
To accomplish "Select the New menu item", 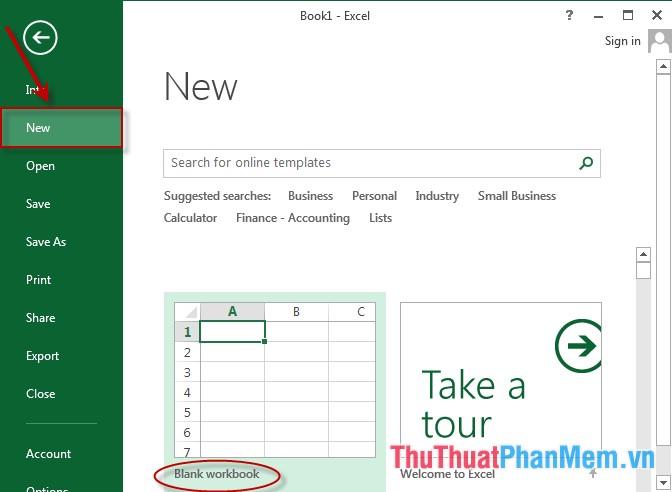I will pos(62,128).
